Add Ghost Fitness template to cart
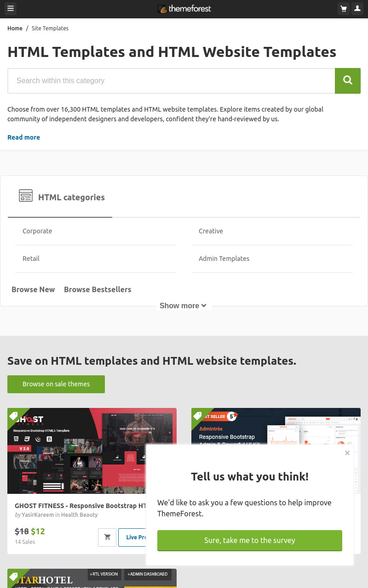 [x=107, y=537]
